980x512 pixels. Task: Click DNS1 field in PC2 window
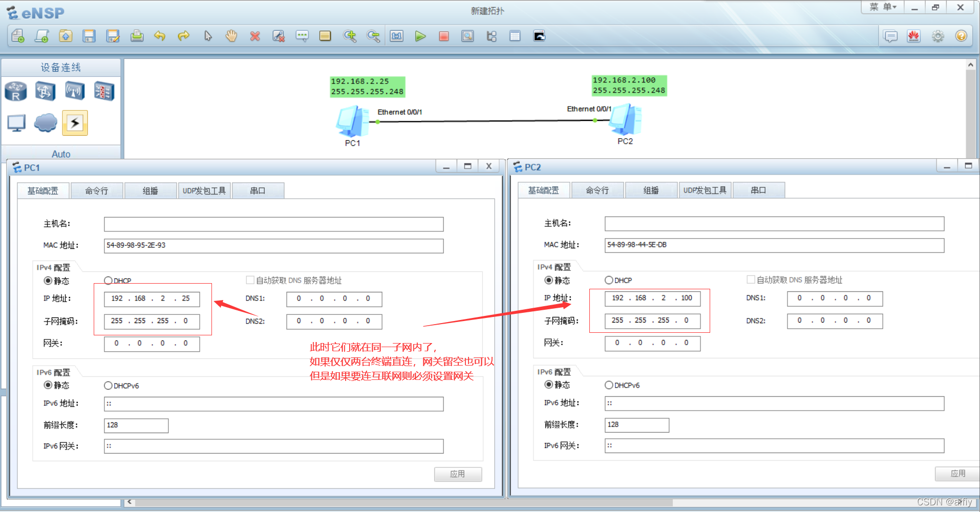[x=835, y=298]
